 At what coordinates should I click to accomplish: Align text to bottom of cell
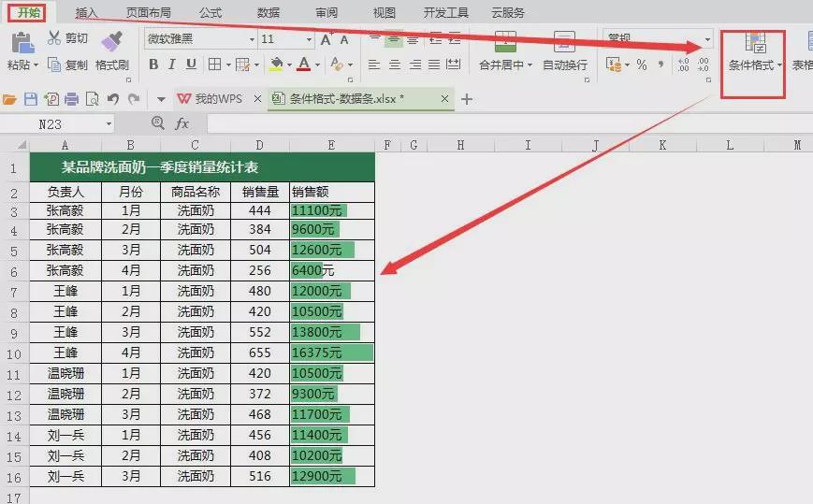pos(414,39)
